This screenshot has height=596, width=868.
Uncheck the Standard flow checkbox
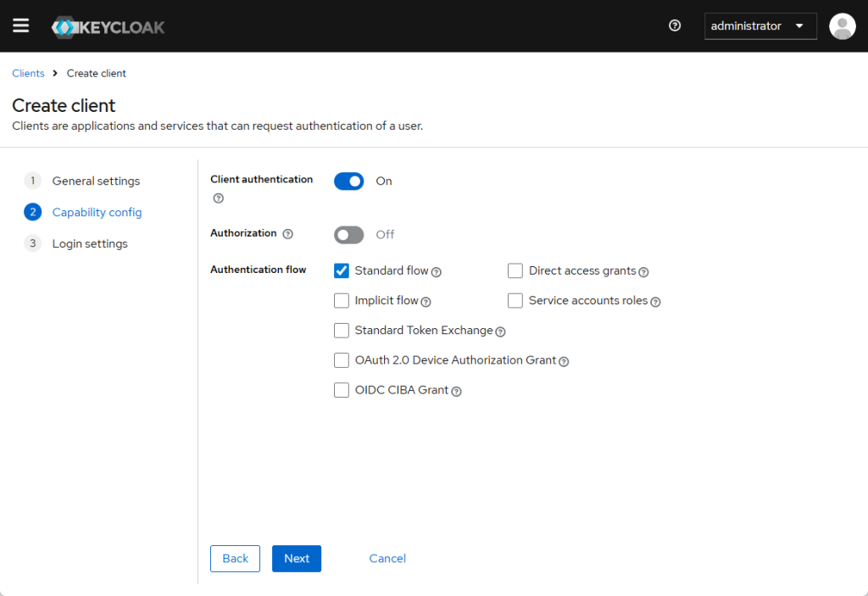tap(342, 270)
